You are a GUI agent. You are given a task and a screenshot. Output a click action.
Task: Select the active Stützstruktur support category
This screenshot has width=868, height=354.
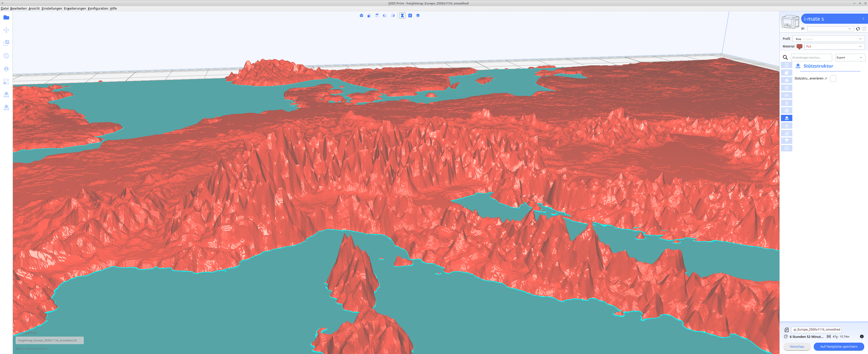click(786, 118)
